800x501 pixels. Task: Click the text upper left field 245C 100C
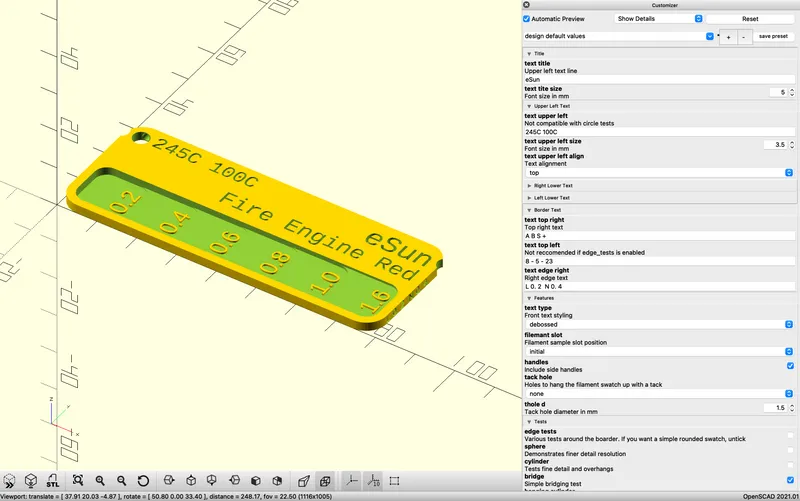(x=659, y=132)
